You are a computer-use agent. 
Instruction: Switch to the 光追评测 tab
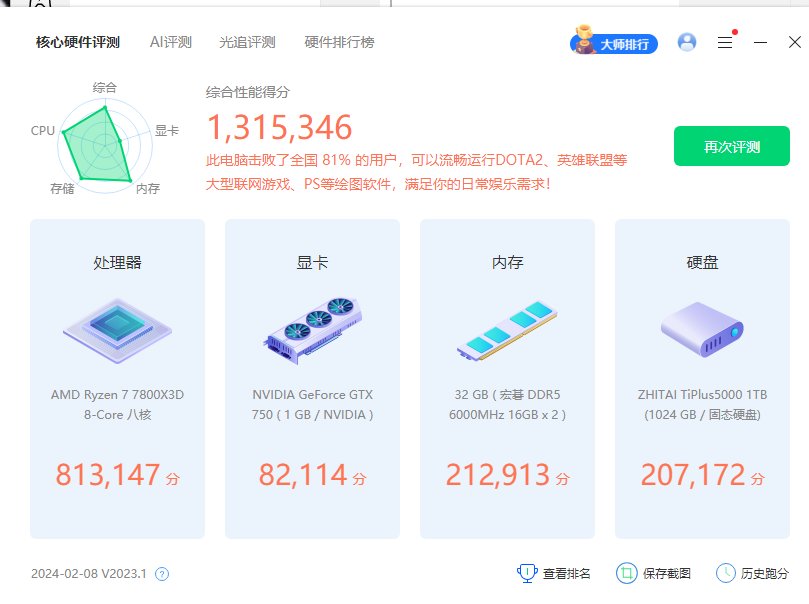pyautogui.click(x=247, y=42)
